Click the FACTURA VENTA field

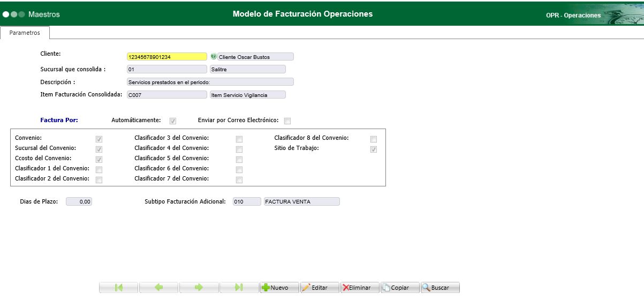tap(302, 202)
